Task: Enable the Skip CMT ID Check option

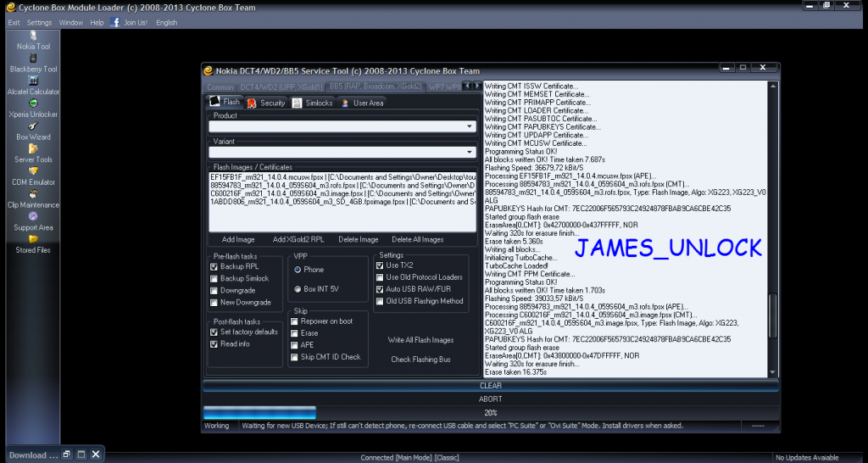Action: coord(294,357)
